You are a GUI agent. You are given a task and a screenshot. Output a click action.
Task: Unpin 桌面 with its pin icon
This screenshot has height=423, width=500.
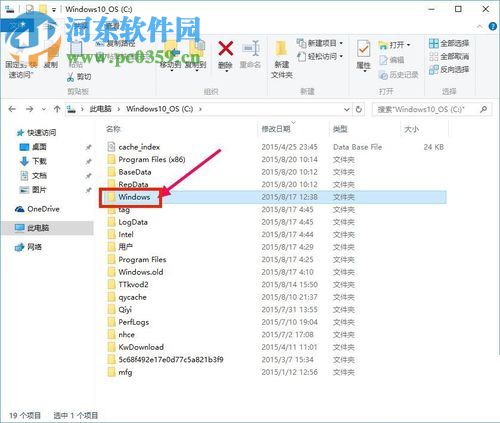[x=88, y=147]
